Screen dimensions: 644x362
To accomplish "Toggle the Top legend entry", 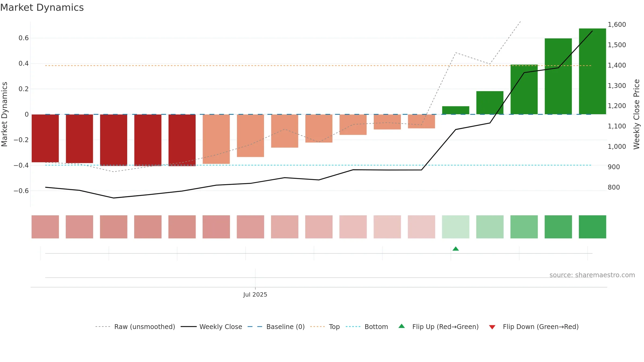I will [325, 327].
